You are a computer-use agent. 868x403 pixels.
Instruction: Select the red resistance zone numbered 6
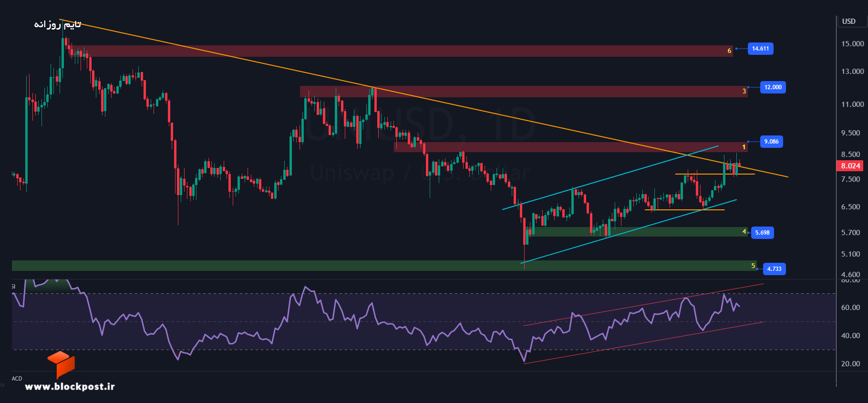pos(402,51)
